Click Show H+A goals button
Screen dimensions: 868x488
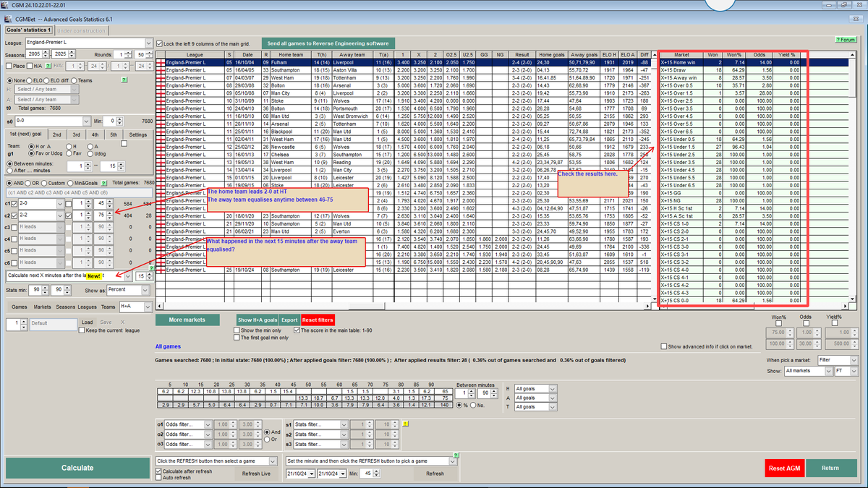(258, 320)
